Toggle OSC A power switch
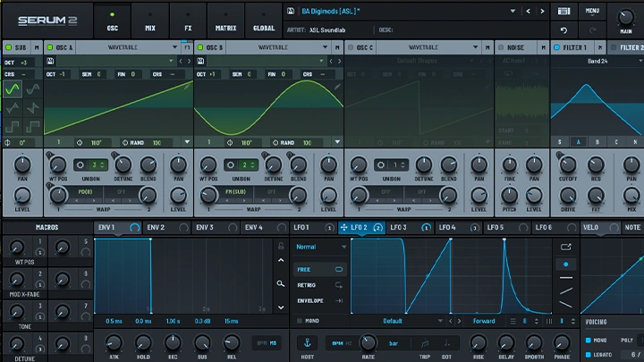 pyautogui.click(x=50, y=47)
